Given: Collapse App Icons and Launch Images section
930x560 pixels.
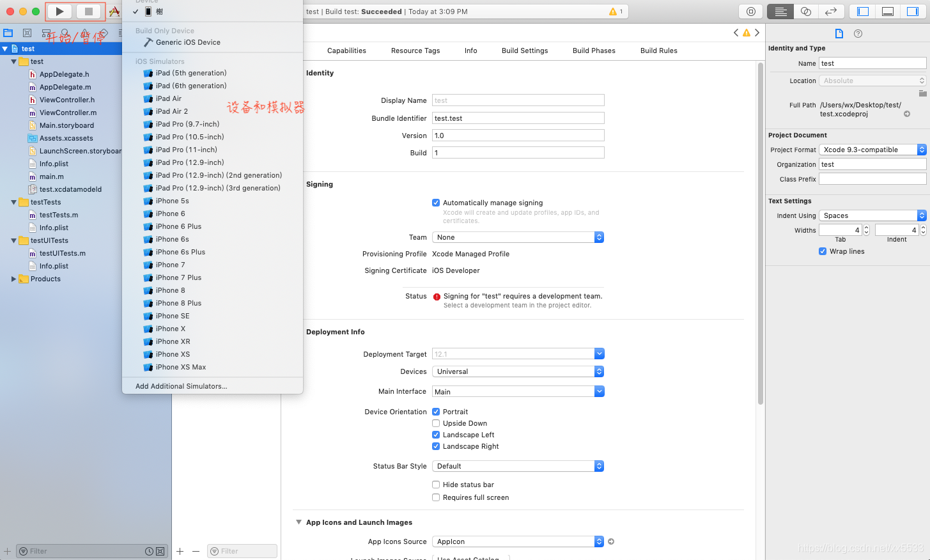Looking at the screenshot, I should click(x=298, y=522).
